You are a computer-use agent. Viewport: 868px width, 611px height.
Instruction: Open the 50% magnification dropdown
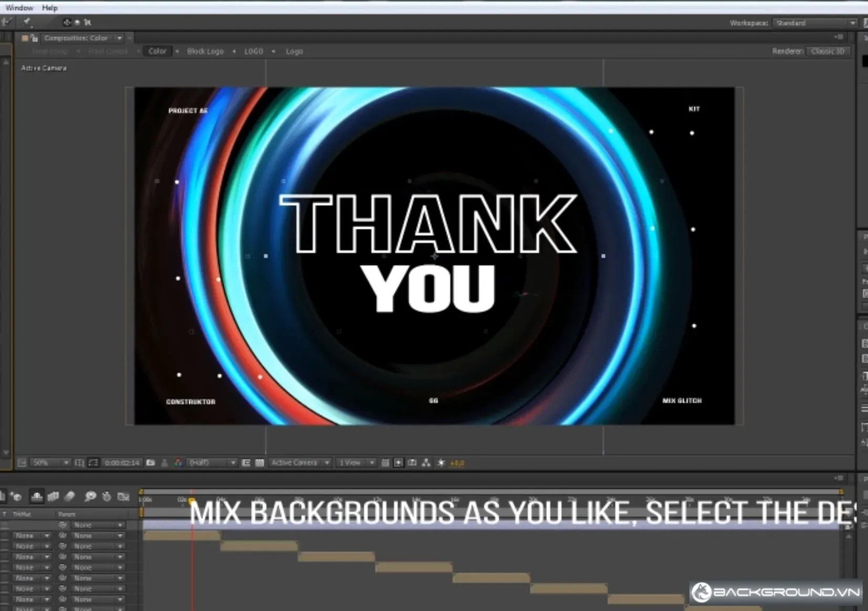tap(50, 463)
